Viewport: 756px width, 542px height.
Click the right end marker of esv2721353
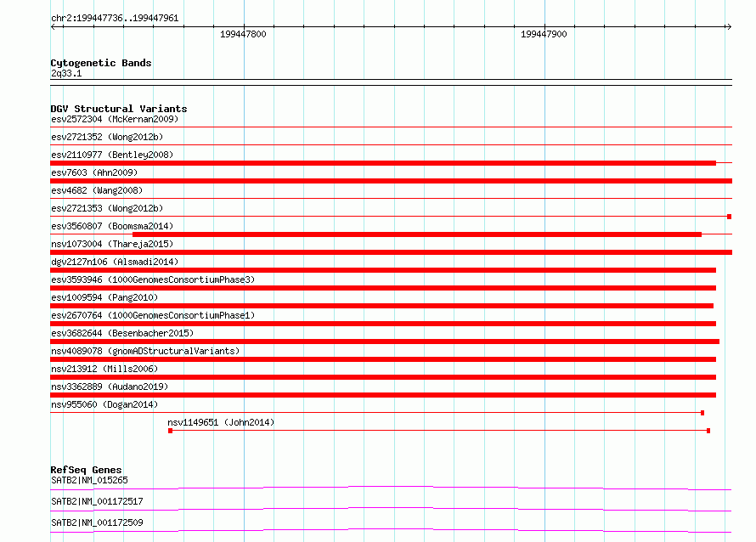tap(730, 217)
